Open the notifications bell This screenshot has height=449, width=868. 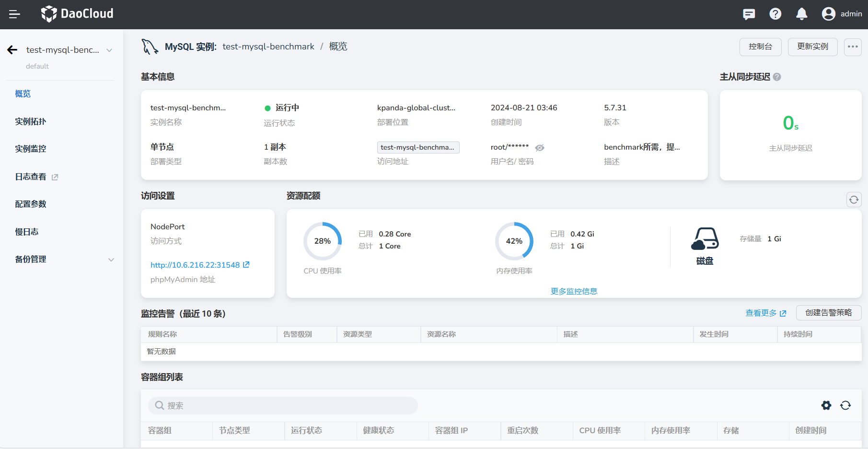801,14
